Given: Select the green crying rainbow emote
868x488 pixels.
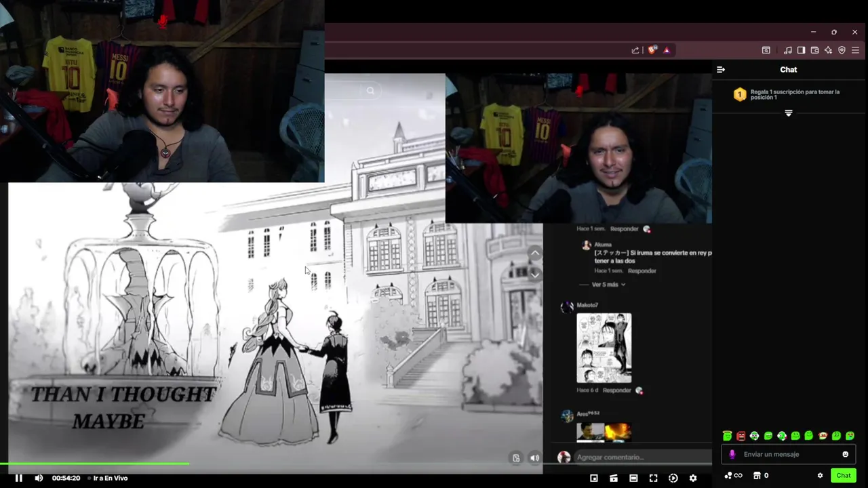Looking at the screenshot, I should click(x=850, y=436).
